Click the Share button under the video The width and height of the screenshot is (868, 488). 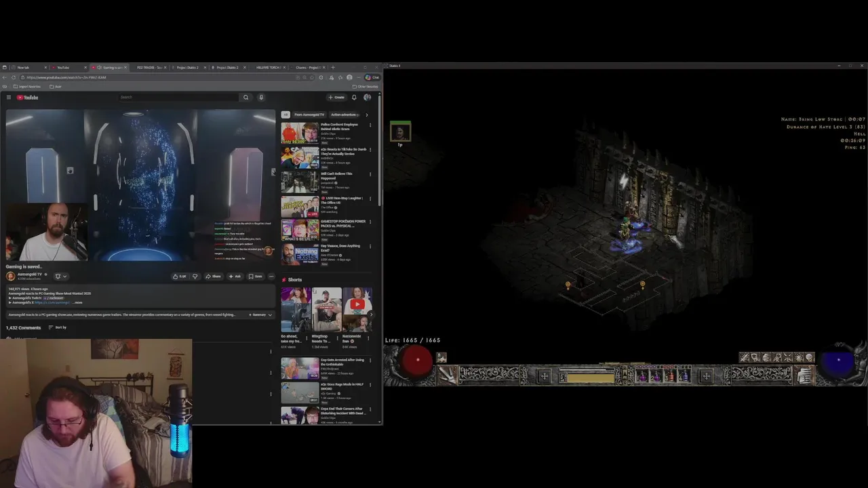214,276
